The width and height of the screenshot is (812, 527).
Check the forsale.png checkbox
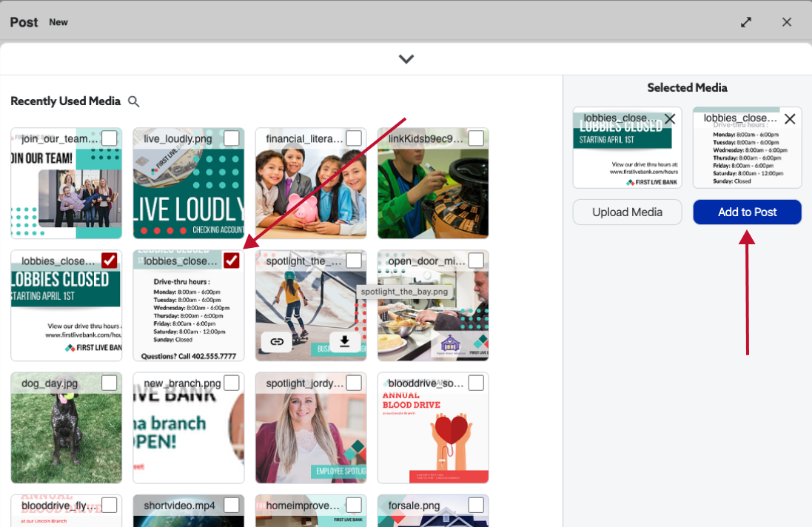coord(476,505)
